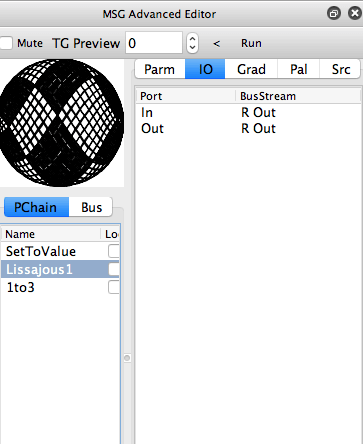Select the 1to3 processor in list
363x444 pixels.
click(21, 287)
